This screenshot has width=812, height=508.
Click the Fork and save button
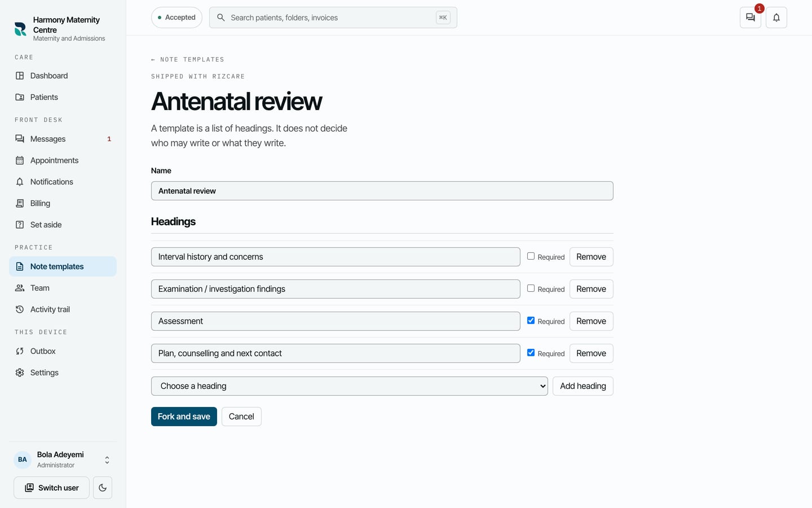pos(184,417)
